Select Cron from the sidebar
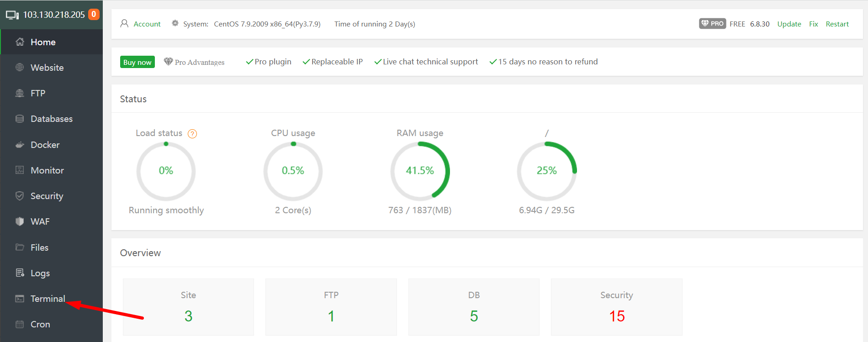 point(40,324)
